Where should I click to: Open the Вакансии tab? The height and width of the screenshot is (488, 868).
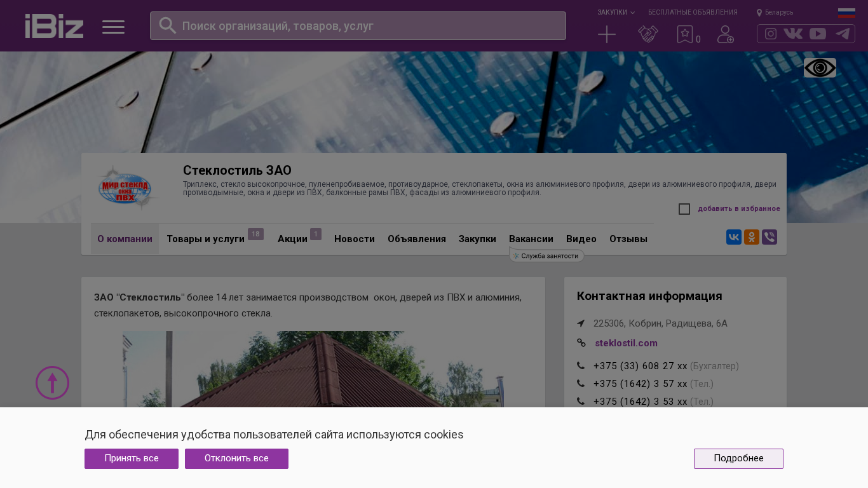(531, 239)
